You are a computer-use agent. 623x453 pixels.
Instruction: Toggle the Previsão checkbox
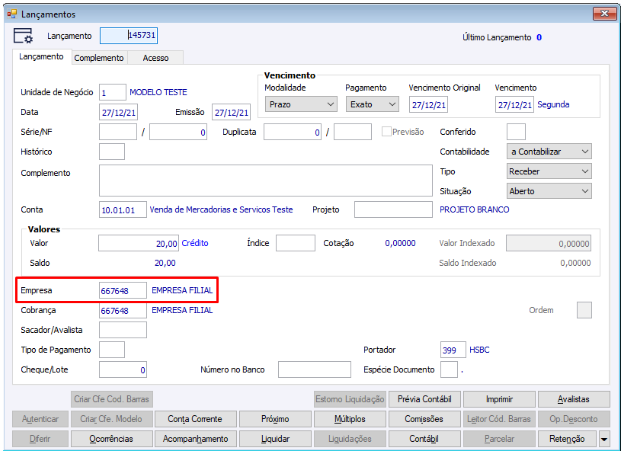pyautogui.click(x=386, y=132)
